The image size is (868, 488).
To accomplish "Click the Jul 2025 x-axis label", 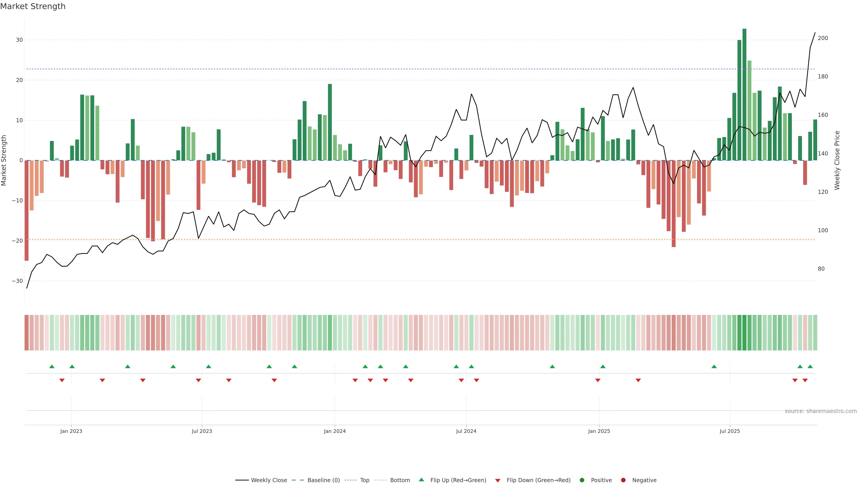I will 729,431.
